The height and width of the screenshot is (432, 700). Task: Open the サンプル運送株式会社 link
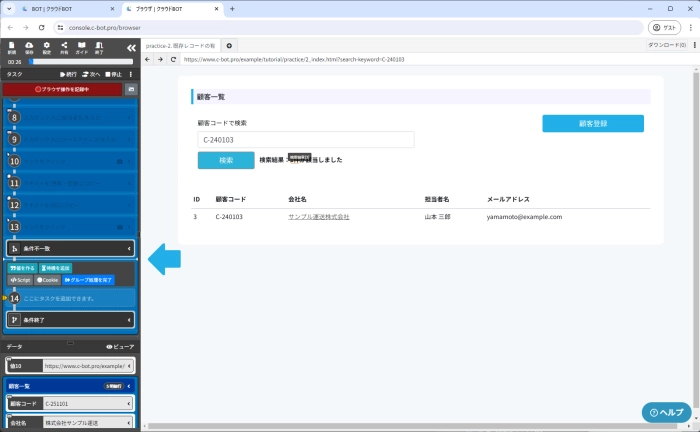pyautogui.click(x=318, y=216)
